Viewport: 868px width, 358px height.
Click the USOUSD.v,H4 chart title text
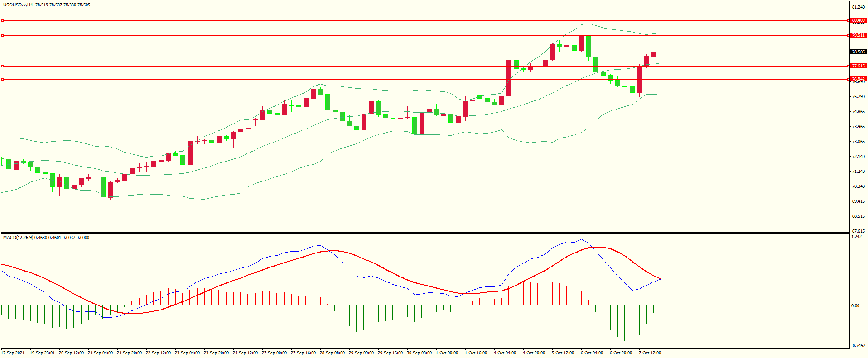click(x=18, y=5)
